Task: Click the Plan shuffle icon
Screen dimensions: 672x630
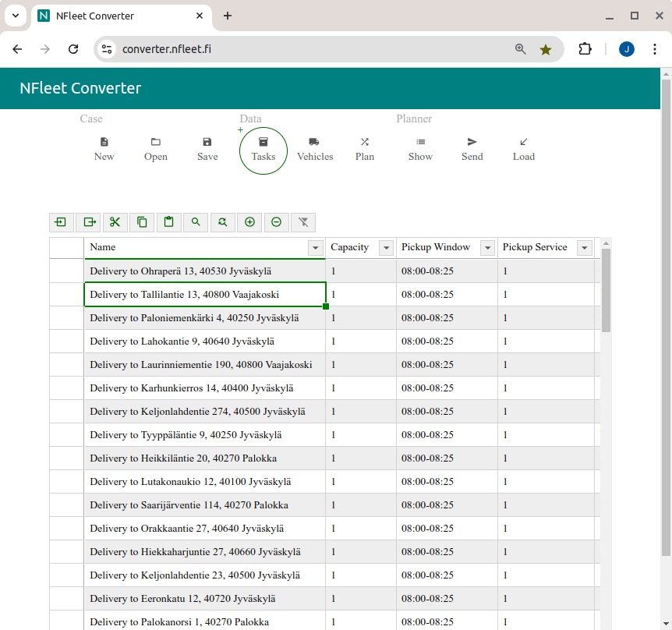Action: pyautogui.click(x=365, y=142)
